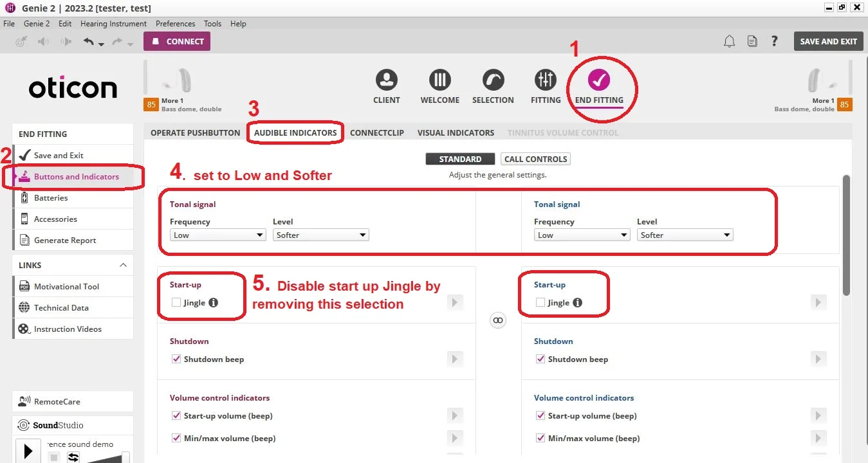Click the undo arrow icon
The image size is (868, 463).
[89, 42]
